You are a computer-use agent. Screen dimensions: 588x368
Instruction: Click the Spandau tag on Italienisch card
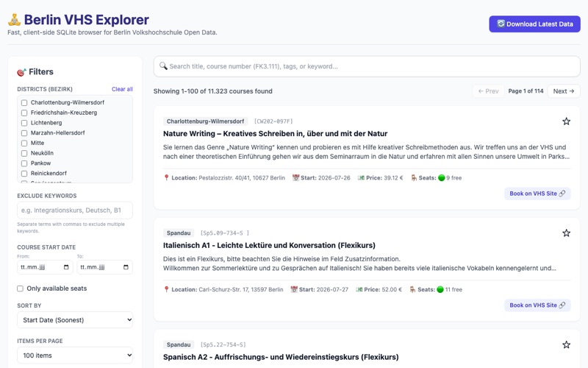pos(179,233)
